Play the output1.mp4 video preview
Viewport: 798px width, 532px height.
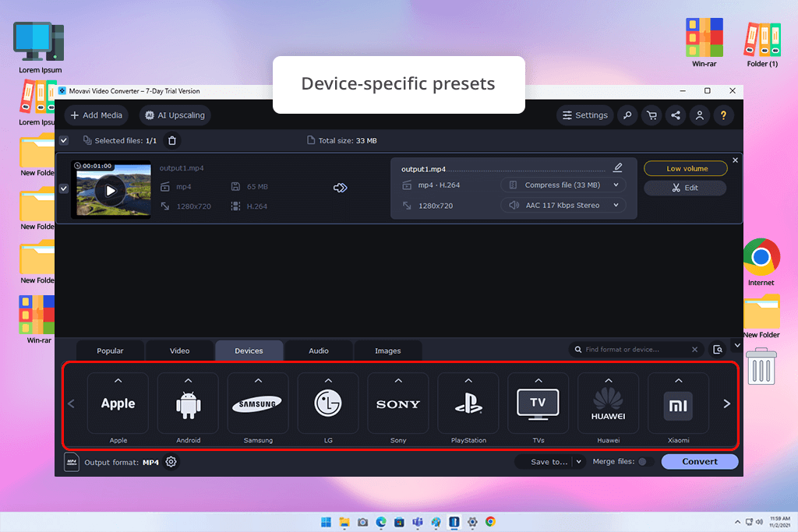(x=110, y=191)
